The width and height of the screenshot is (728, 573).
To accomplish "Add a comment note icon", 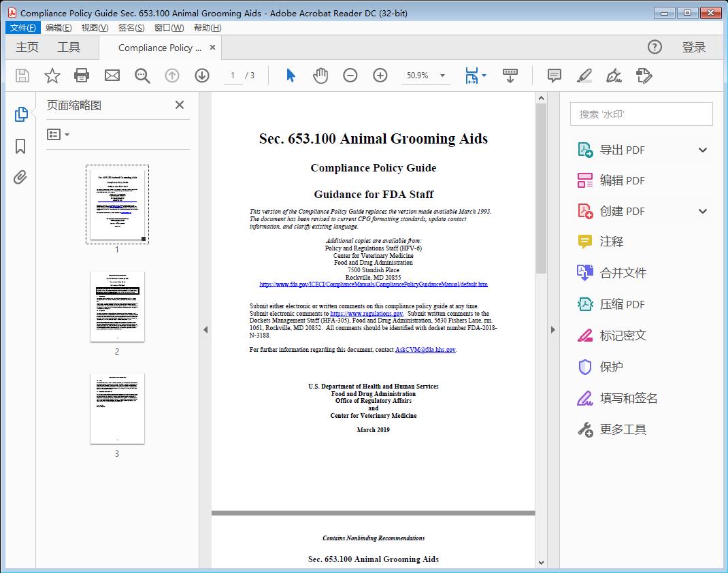I will (x=554, y=76).
